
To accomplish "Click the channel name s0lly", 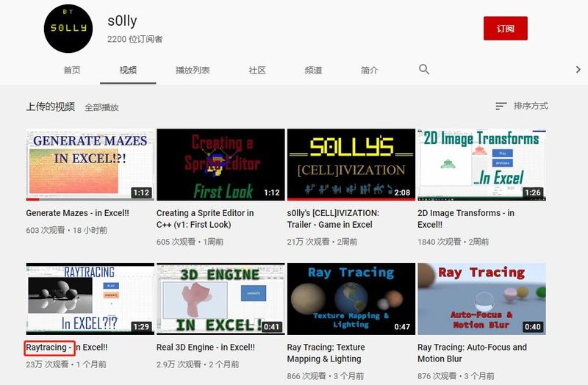I will click(122, 21).
